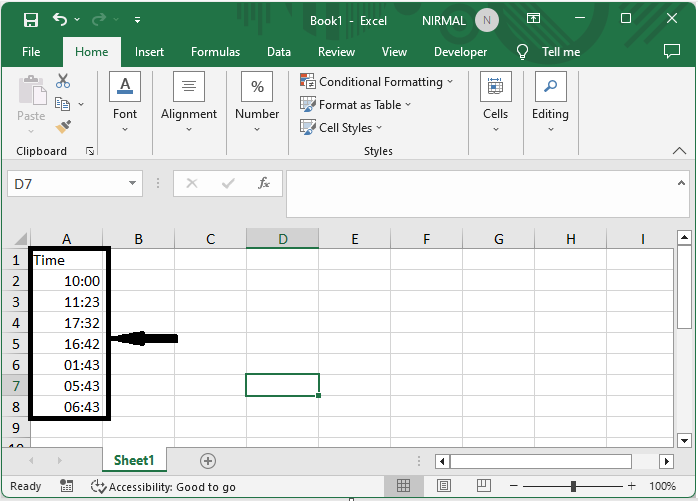Open the NIRMAL account avatar

point(487,20)
